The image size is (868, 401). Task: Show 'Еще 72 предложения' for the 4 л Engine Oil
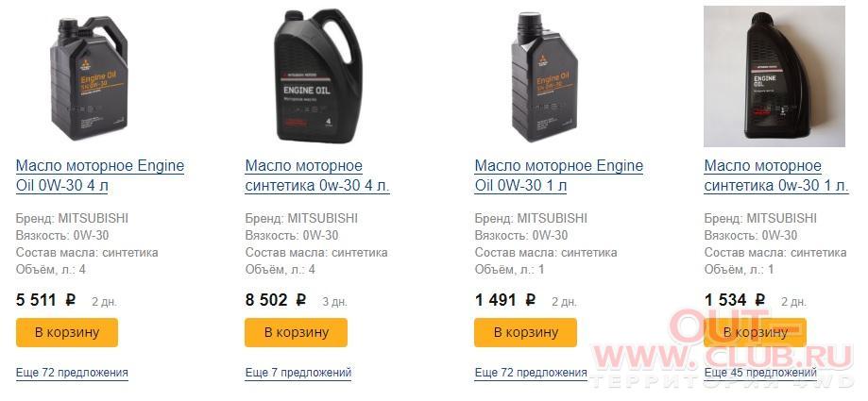[72, 373]
